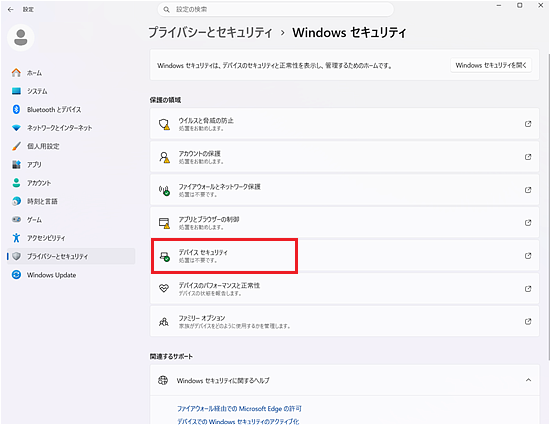The image size is (550, 425).
Task: Open external link icon for ウイルスと脅威の防止
Action: (528, 124)
